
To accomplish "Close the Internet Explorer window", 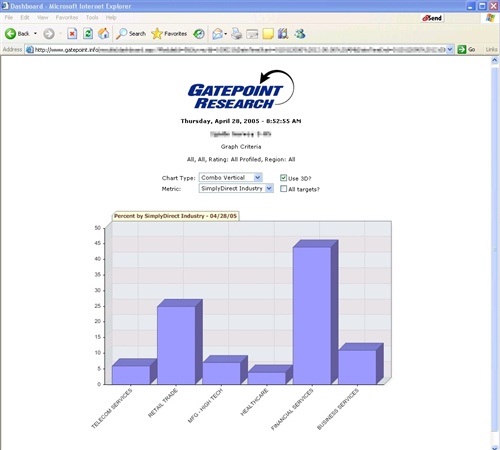I will (x=493, y=6).
